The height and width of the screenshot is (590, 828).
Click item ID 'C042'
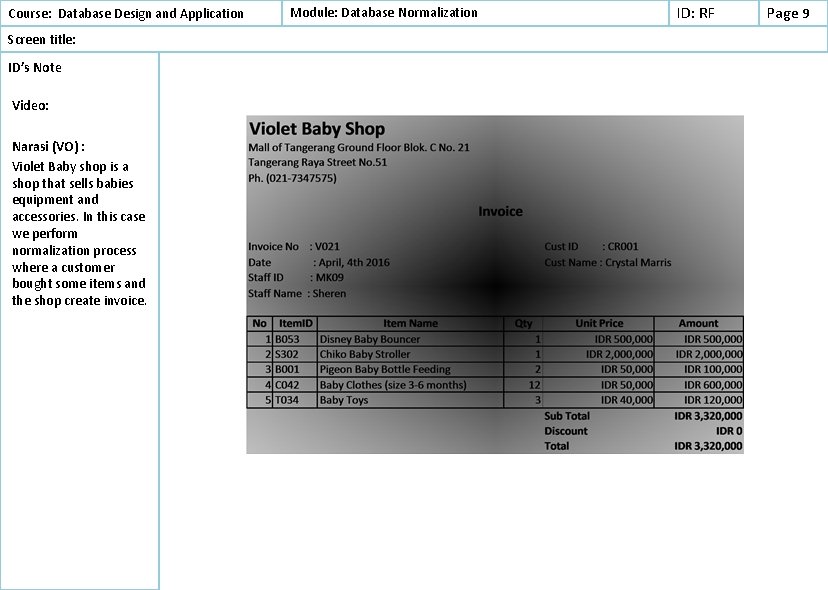coord(287,385)
